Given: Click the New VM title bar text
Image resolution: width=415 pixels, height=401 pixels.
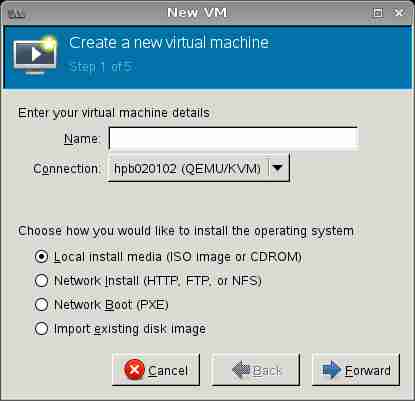Looking at the screenshot, I should coord(197,13).
